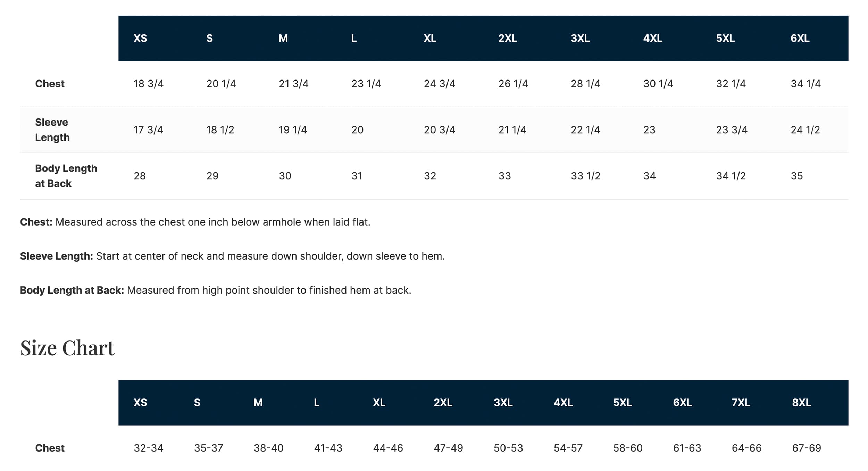
Task: Click the 24 1/2 sleeve length value
Action: [805, 130]
